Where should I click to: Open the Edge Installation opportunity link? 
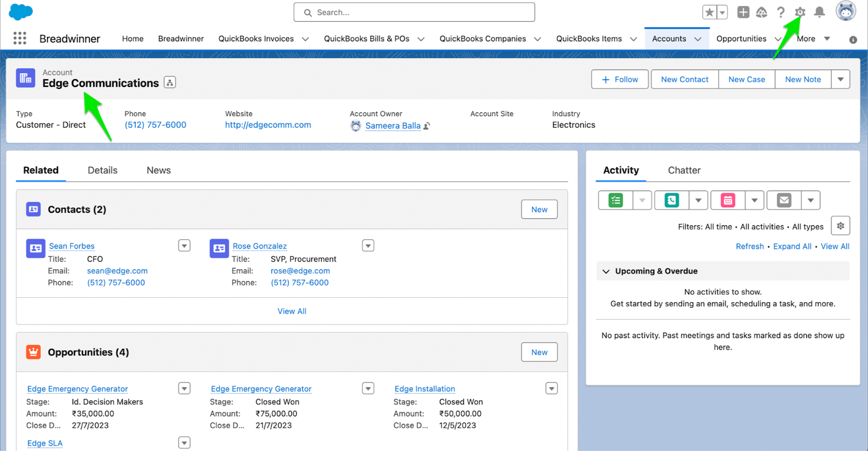[425, 389]
